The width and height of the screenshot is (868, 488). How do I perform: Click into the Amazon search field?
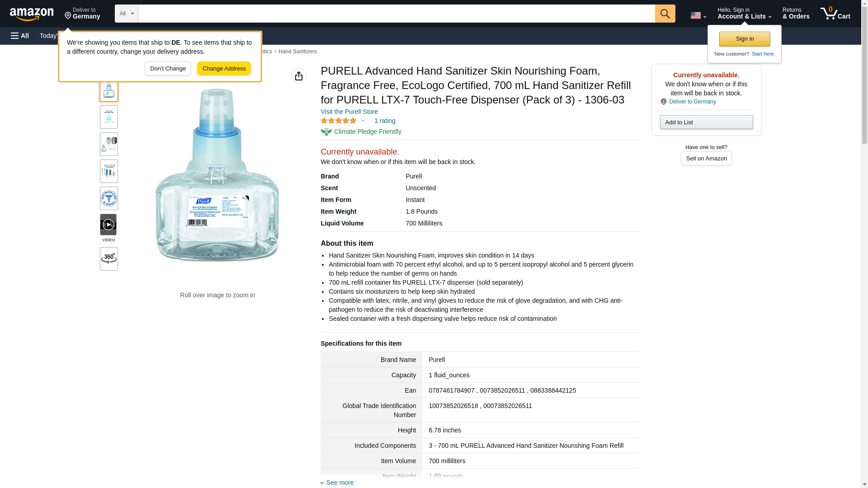(x=396, y=14)
